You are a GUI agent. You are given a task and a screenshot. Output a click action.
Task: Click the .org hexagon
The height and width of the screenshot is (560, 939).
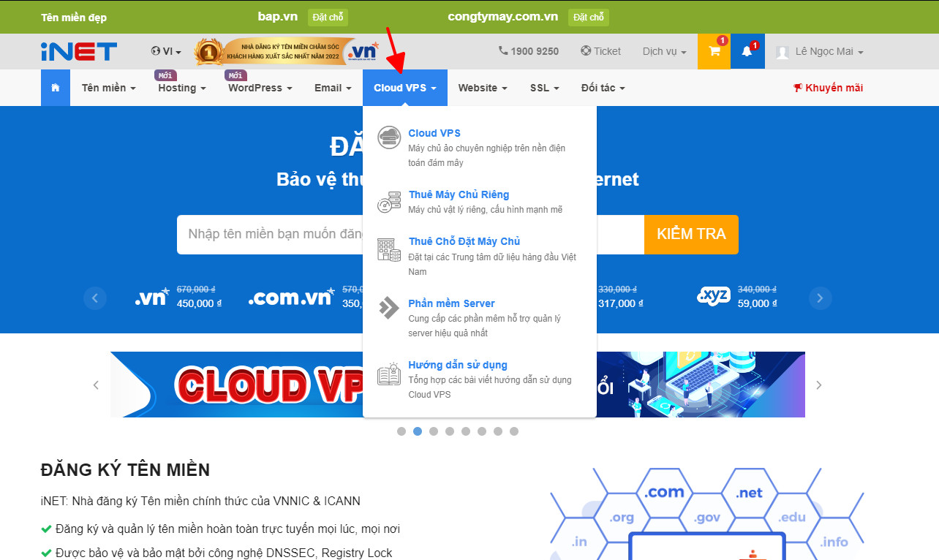click(x=622, y=518)
